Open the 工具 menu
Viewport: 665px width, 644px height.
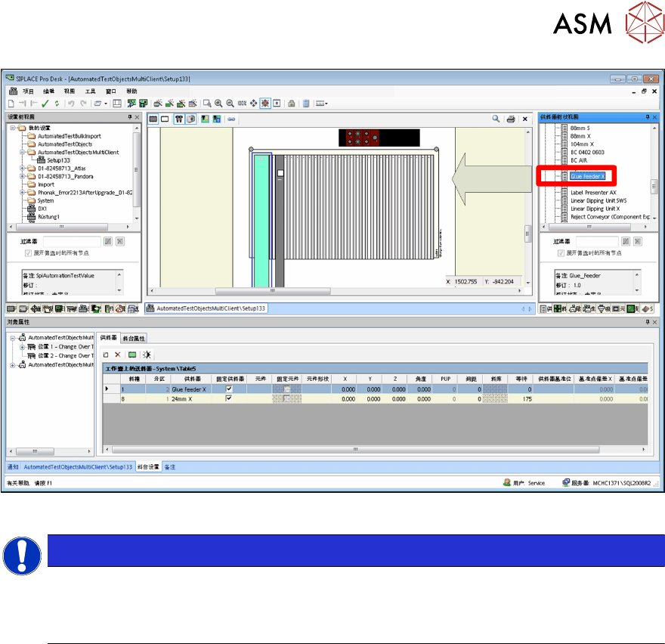click(x=91, y=91)
